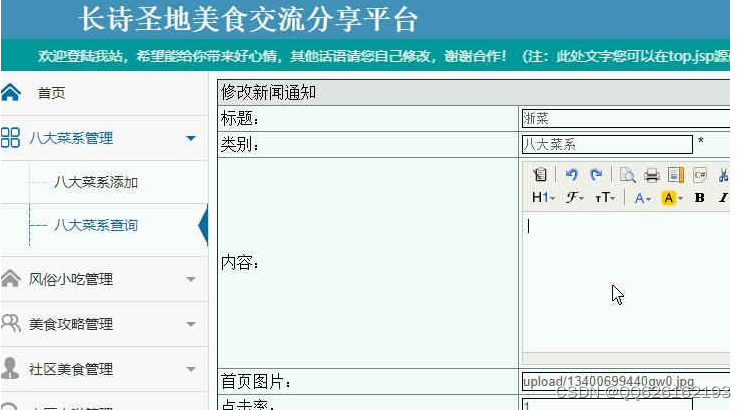This screenshot has height=410, width=746.
Task: Apply bold formatting in the editor
Action: (699, 197)
